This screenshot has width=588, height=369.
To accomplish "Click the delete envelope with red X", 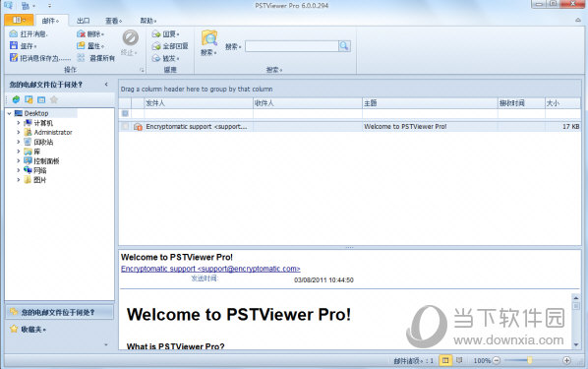I will click(x=81, y=34).
